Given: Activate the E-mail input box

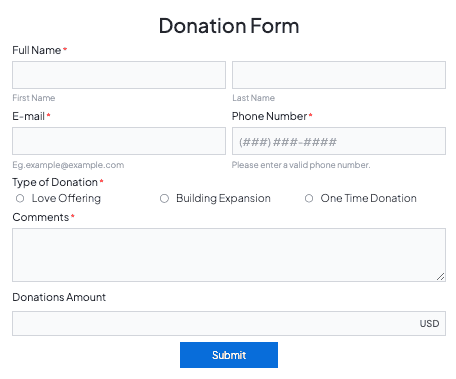Looking at the screenshot, I should coord(119,141).
